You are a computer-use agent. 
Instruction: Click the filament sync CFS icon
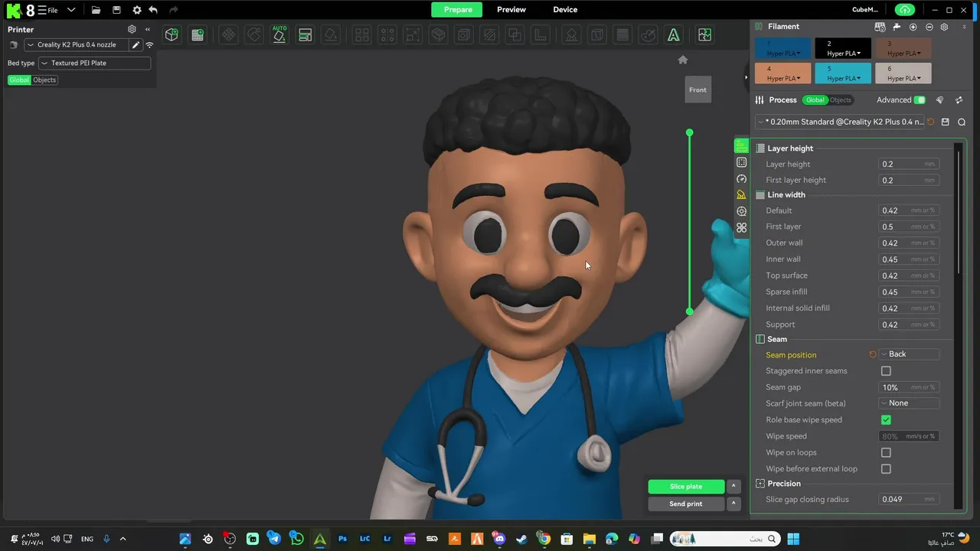(x=880, y=27)
